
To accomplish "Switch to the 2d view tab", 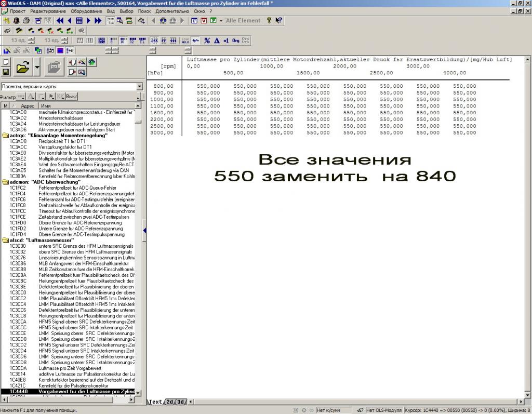I will tap(170, 402).
